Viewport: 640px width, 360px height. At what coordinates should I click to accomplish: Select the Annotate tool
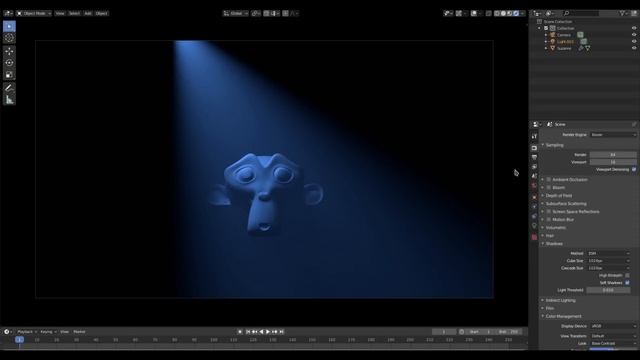tap(9, 88)
